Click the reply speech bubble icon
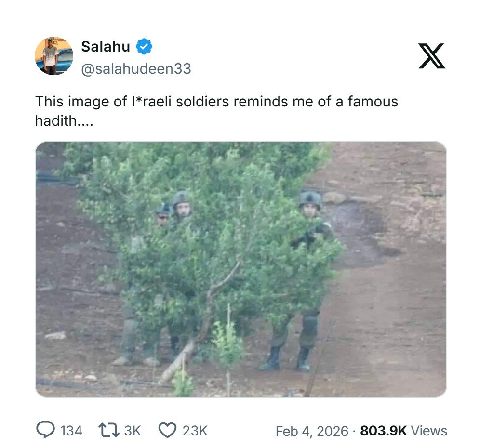The image size is (480, 448). [45, 430]
